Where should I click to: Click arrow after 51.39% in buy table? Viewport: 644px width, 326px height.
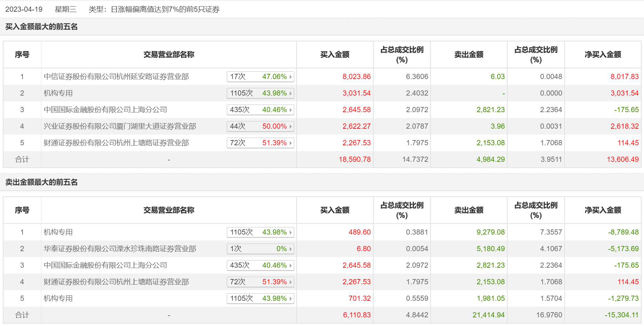coord(291,143)
